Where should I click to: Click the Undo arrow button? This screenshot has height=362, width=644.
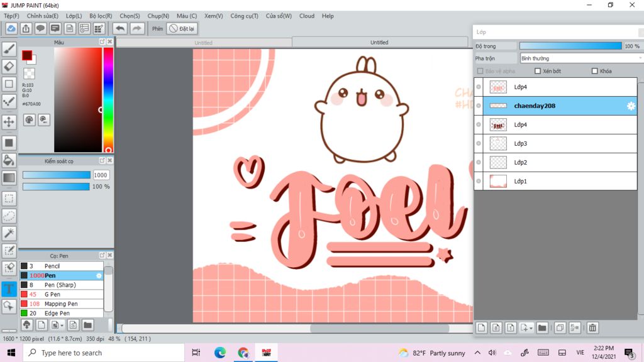click(x=120, y=28)
